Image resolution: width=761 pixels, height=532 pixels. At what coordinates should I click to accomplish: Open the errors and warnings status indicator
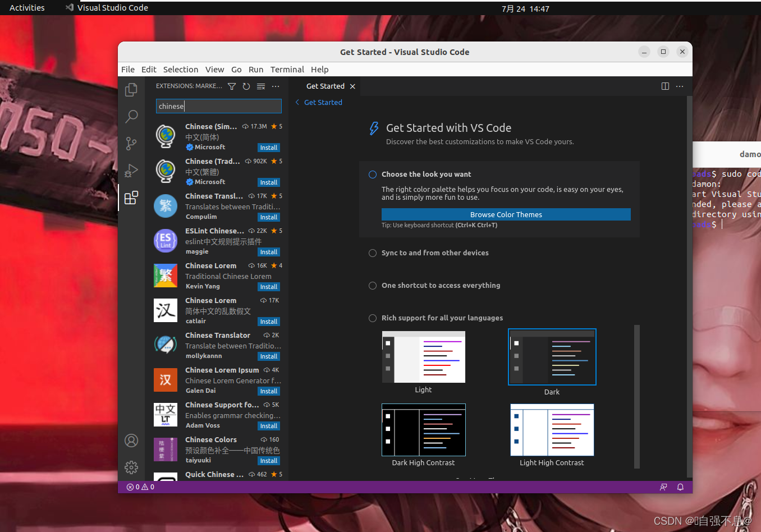tap(140, 487)
